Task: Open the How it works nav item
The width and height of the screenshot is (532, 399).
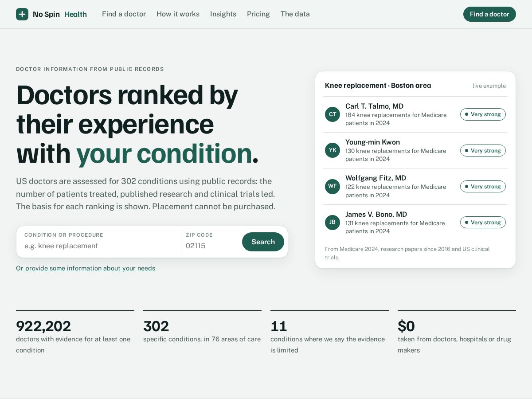Action: (178, 14)
